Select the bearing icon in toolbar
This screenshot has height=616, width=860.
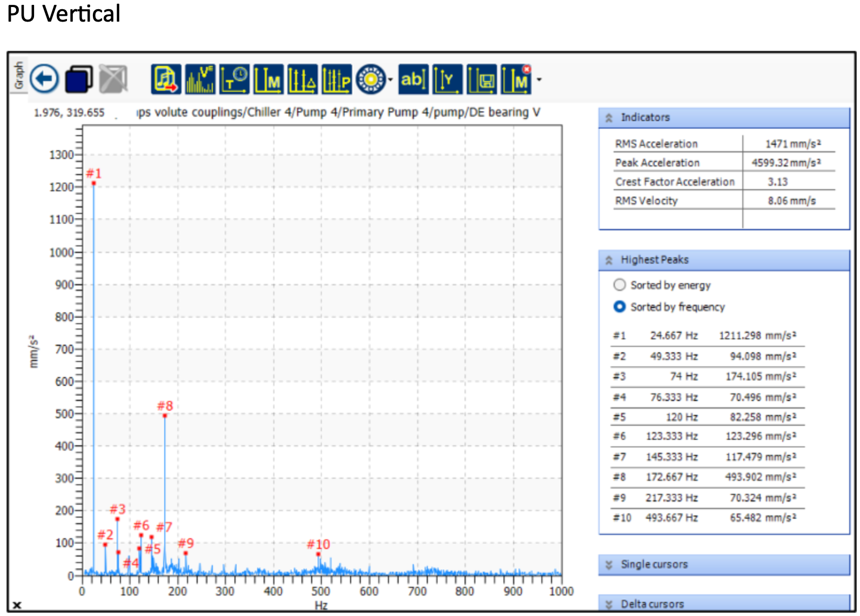tap(371, 79)
